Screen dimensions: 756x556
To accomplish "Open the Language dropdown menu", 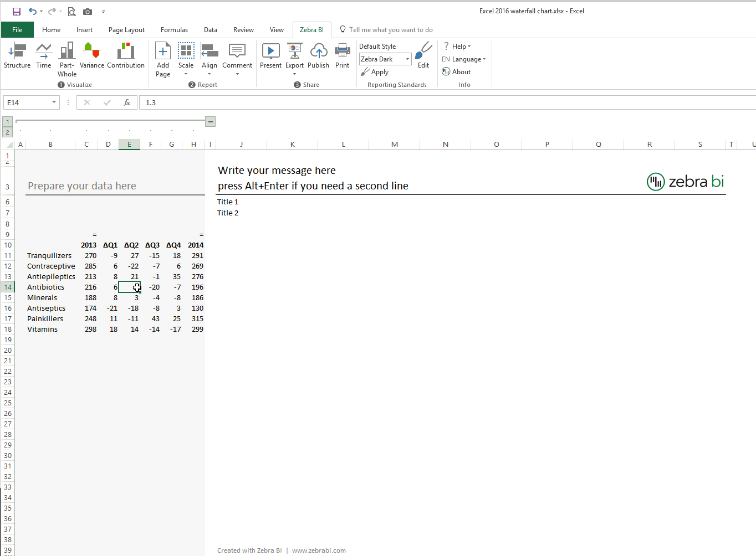I will (464, 59).
